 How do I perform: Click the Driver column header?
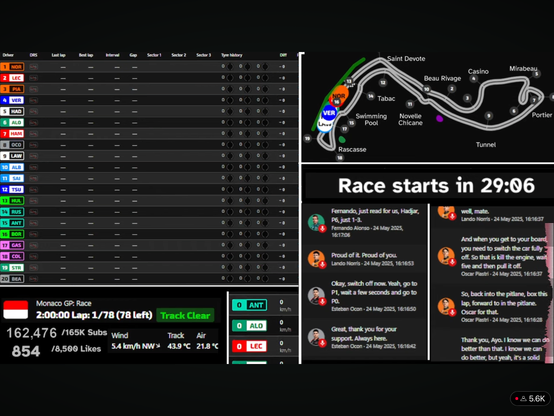(8, 55)
